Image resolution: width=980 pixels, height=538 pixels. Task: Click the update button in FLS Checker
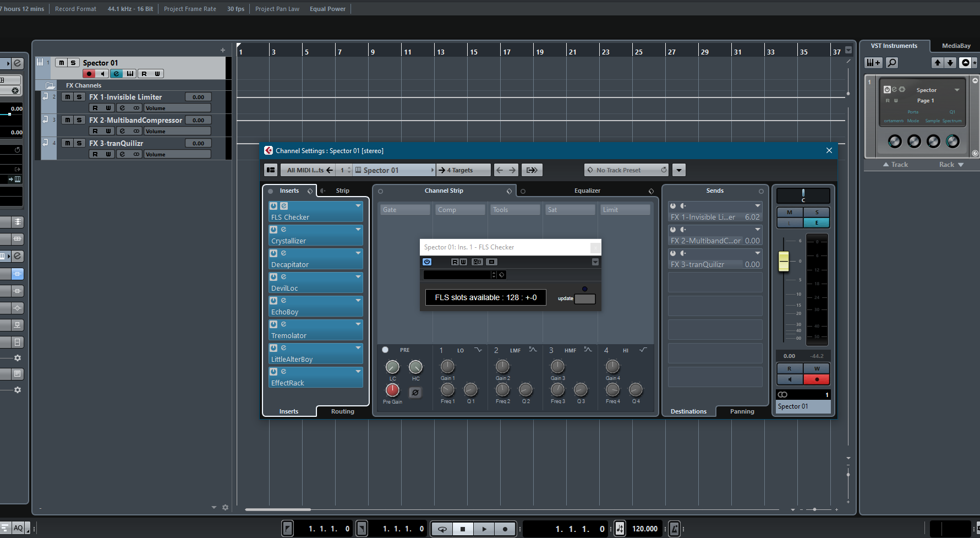pos(585,298)
